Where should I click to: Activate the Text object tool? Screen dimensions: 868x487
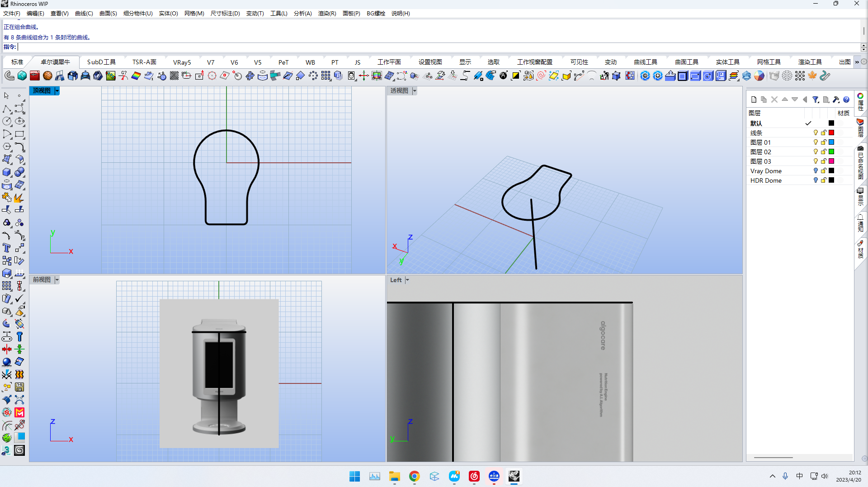point(7,248)
